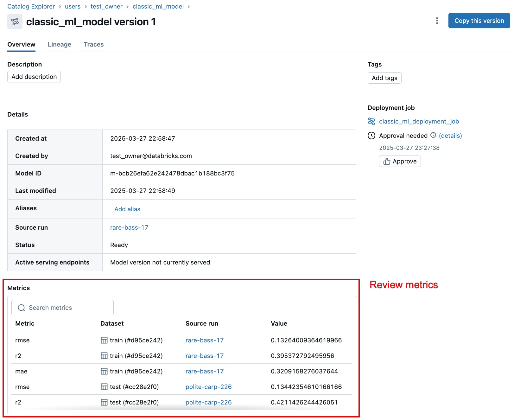Click the Add description button
520x420 pixels.
[34, 77]
